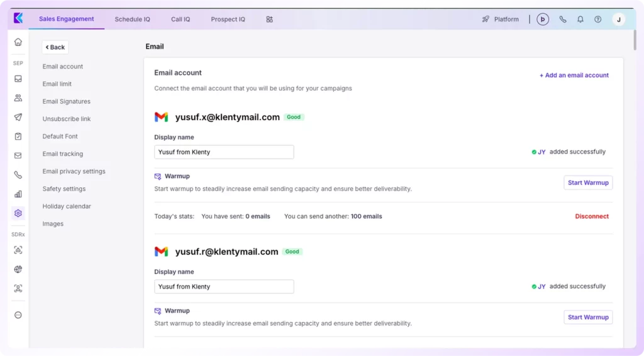
Task: Click the yusuf.r@klentymail.com address heading
Action: 226,252
